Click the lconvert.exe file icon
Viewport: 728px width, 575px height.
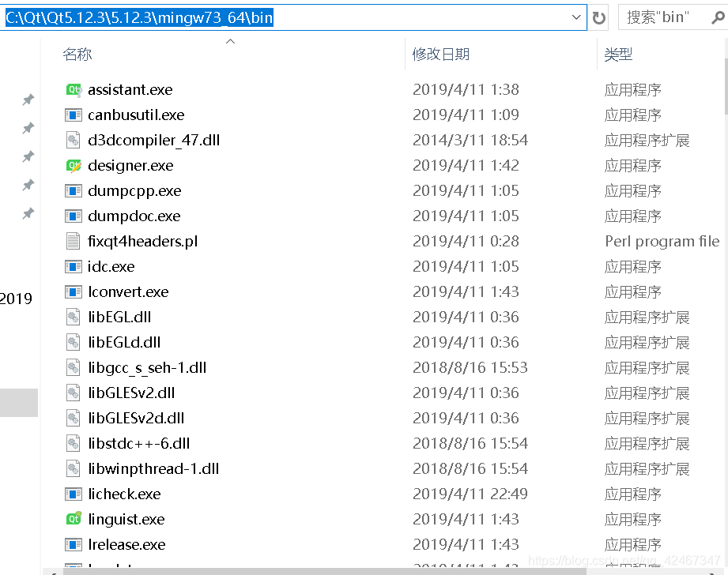click(74, 291)
